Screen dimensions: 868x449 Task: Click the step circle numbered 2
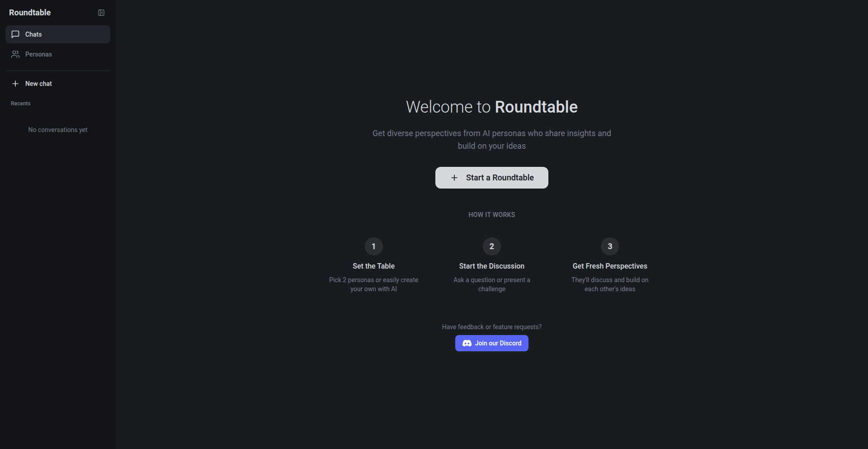pos(491,246)
